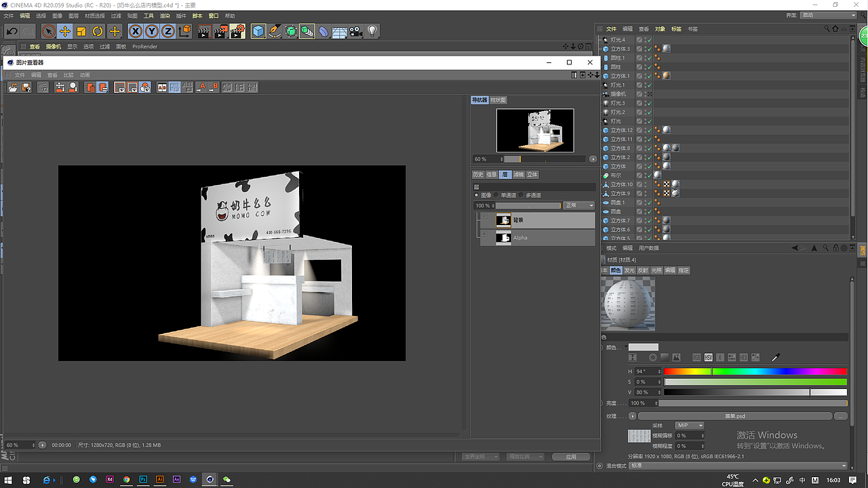Click the hue H color slider

pos(755,371)
